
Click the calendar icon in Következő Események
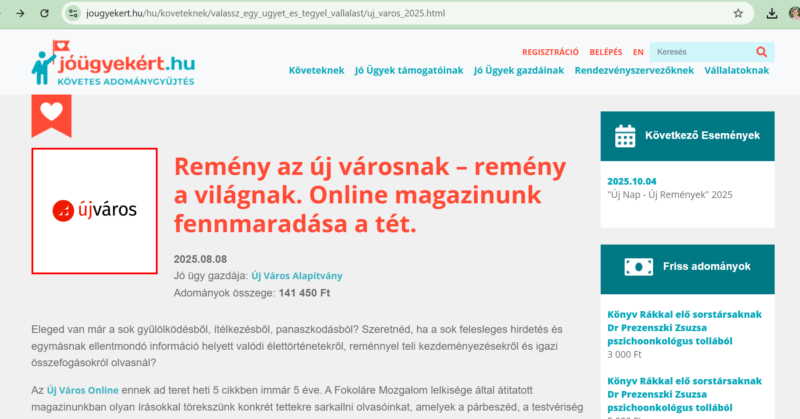pos(625,136)
